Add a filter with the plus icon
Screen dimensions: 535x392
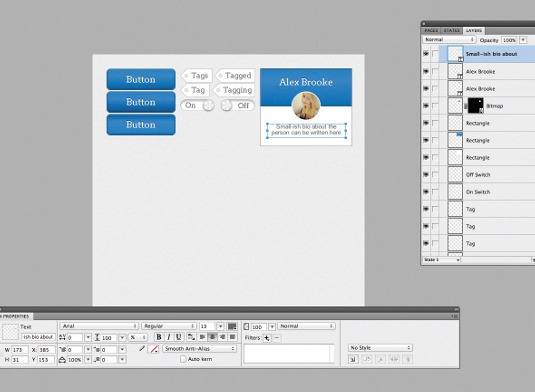[266, 338]
